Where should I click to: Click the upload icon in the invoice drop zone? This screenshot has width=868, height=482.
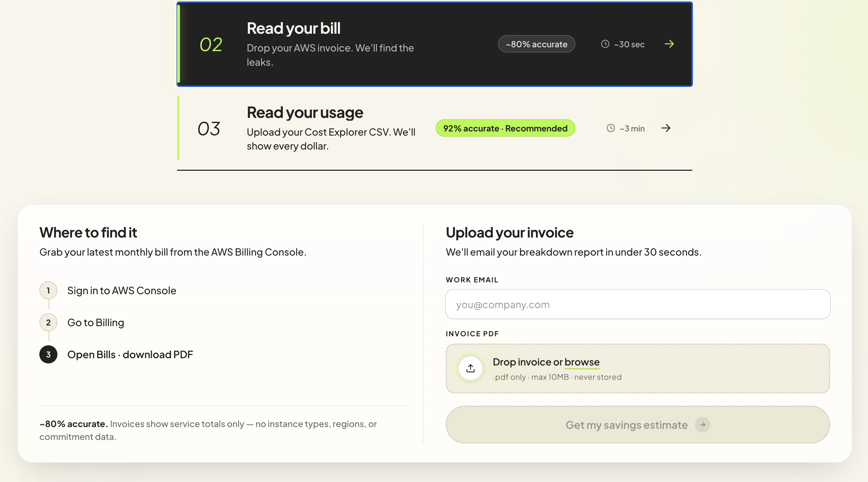click(471, 368)
